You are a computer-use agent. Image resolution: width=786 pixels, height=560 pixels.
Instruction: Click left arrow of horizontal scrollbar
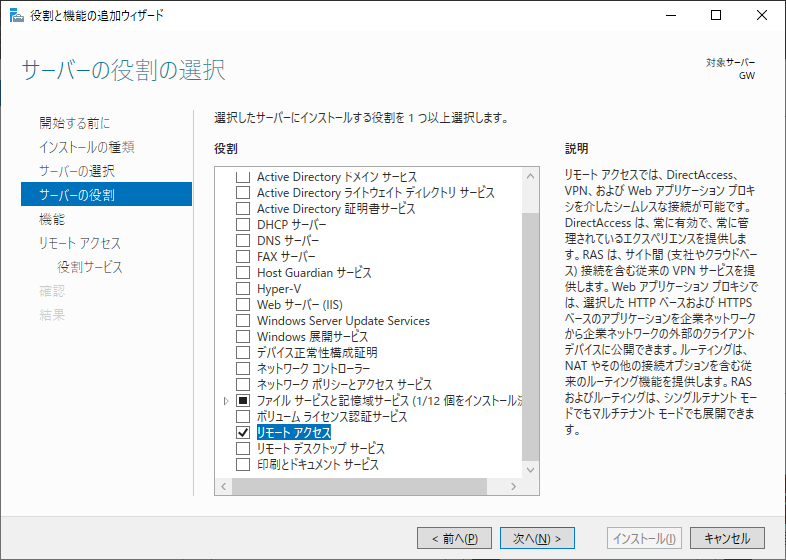point(224,486)
